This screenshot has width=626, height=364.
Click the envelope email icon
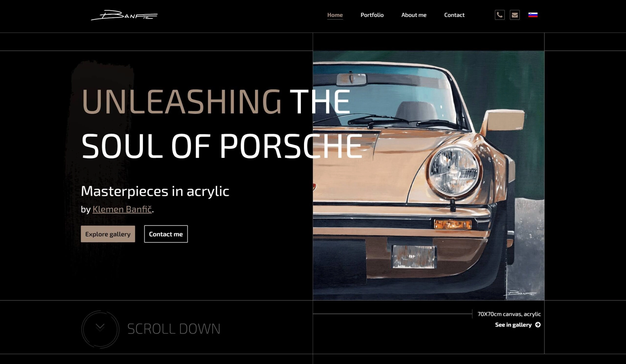pyautogui.click(x=515, y=15)
